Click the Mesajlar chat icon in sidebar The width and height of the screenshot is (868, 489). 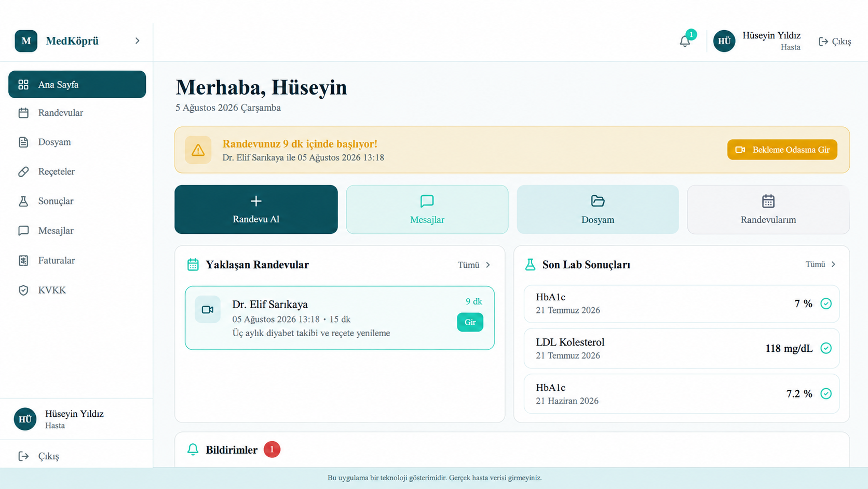(x=23, y=231)
